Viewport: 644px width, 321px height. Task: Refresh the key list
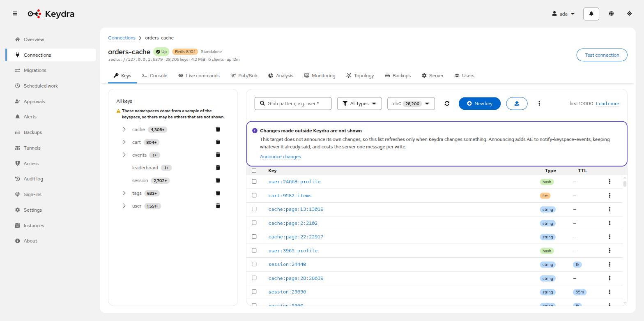click(447, 104)
